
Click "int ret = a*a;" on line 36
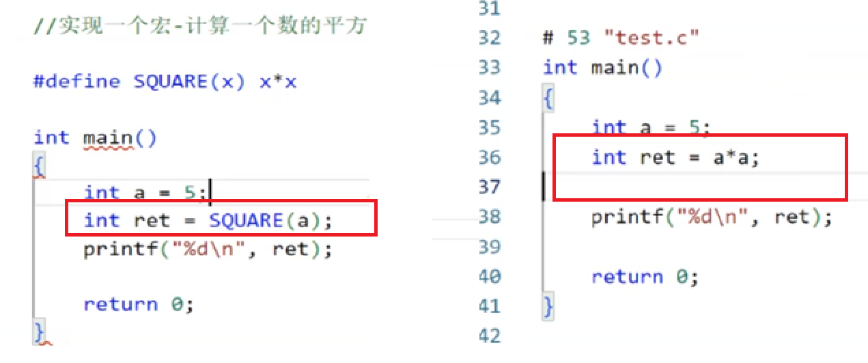[676, 157]
